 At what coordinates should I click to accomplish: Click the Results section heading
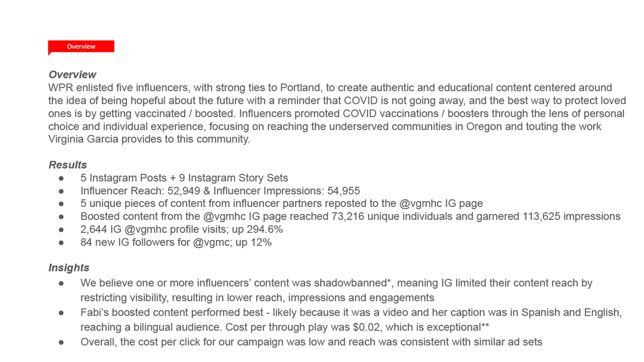[x=68, y=165]
